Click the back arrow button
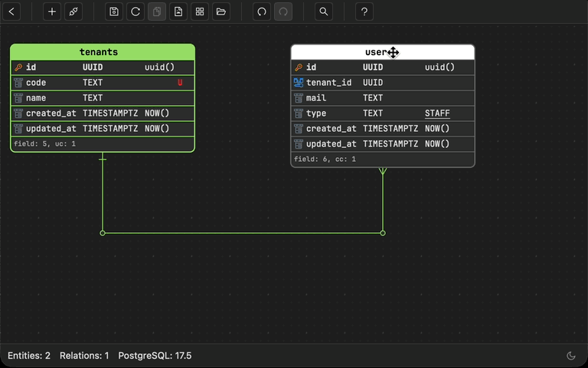This screenshot has height=368, width=588. tap(13, 11)
